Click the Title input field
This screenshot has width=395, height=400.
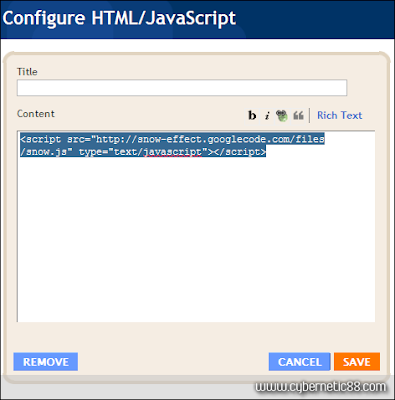click(x=182, y=88)
